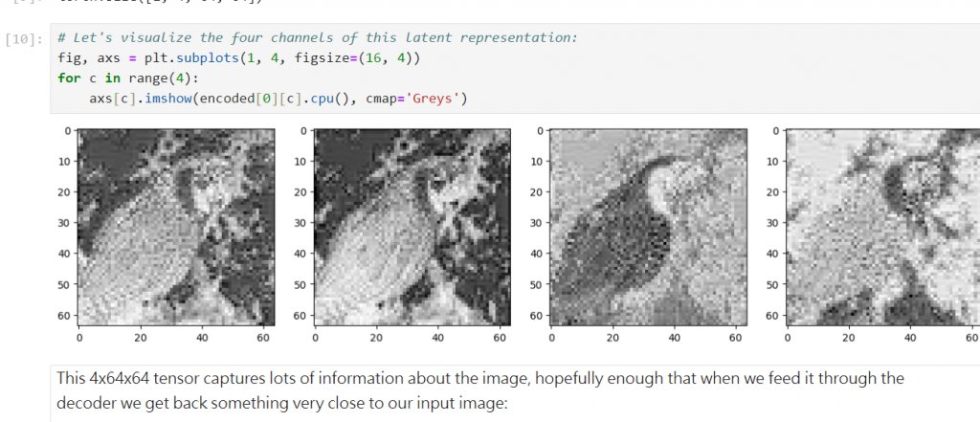
Task: Click the first latent channel plot
Action: coord(176,227)
